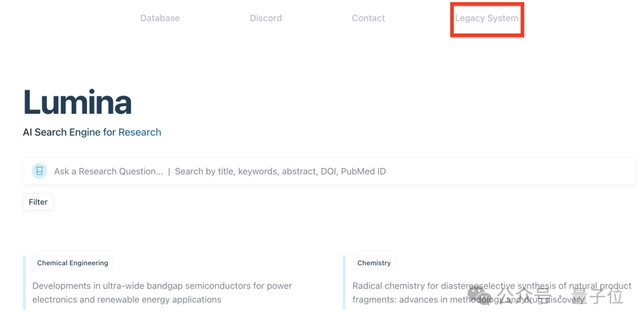Viewport: 644px width, 322px height.
Task: Open the radical chemistry diastereoselective synthesis question
Action: 492,292
